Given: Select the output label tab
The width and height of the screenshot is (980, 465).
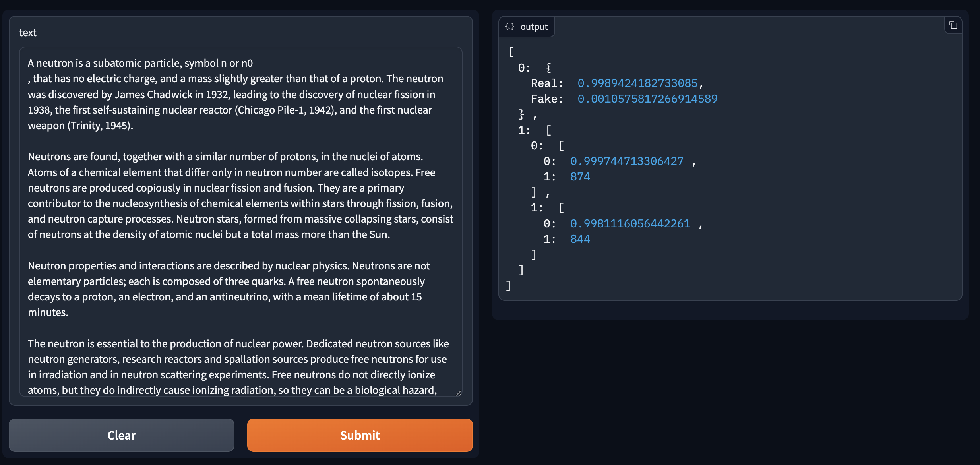Looking at the screenshot, I should pyautogui.click(x=527, y=27).
